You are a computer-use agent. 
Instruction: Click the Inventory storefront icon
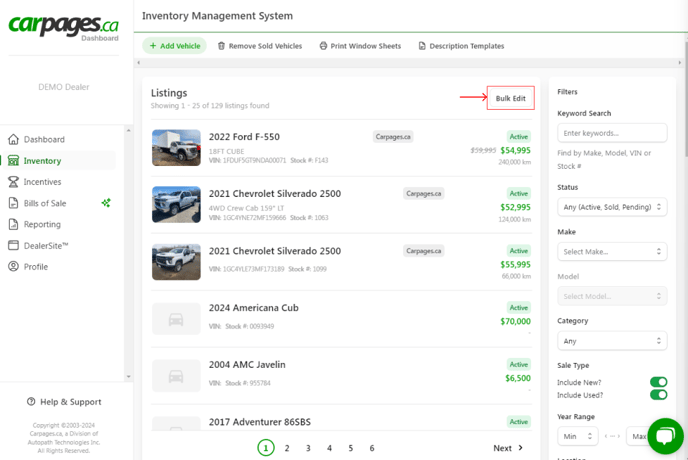[14, 161]
